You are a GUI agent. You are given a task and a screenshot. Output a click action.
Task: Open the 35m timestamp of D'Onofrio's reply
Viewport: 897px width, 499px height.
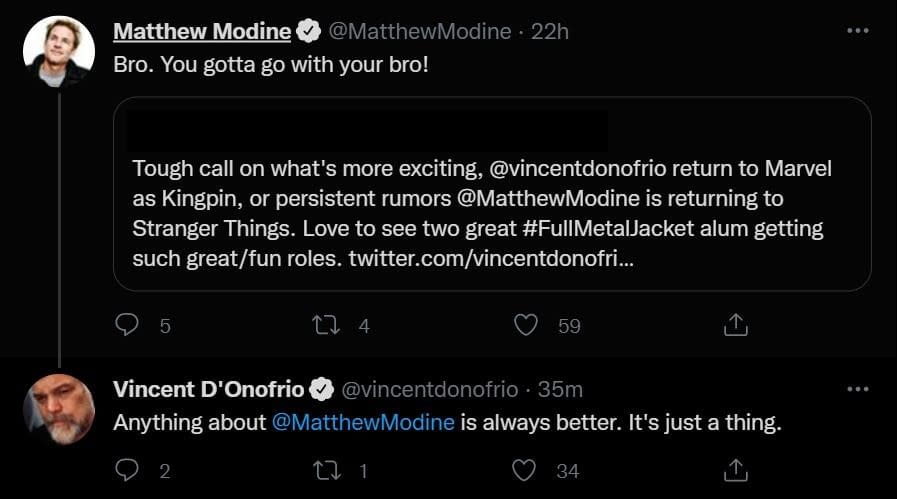tap(561, 389)
